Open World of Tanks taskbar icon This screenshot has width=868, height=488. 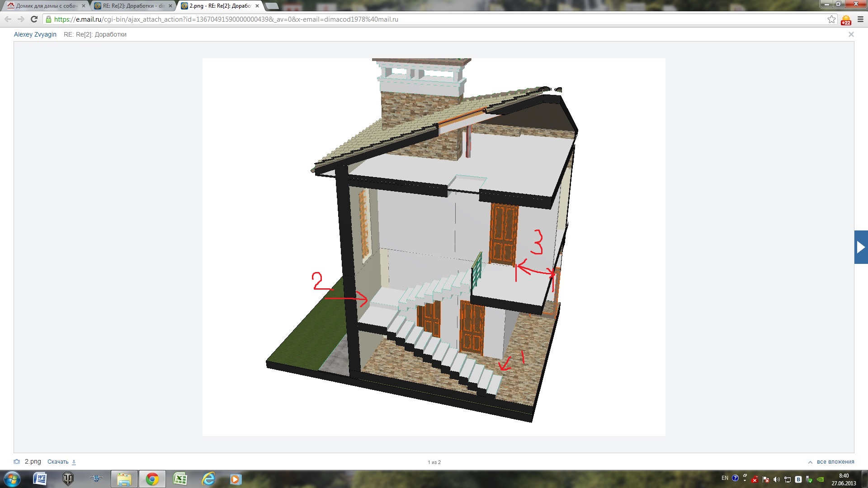[x=68, y=479]
